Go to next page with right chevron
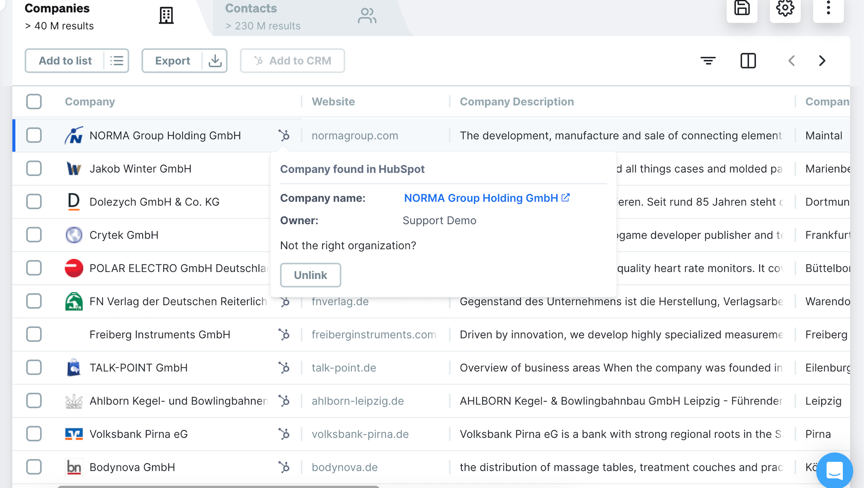The height and width of the screenshot is (488, 868). click(822, 61)
